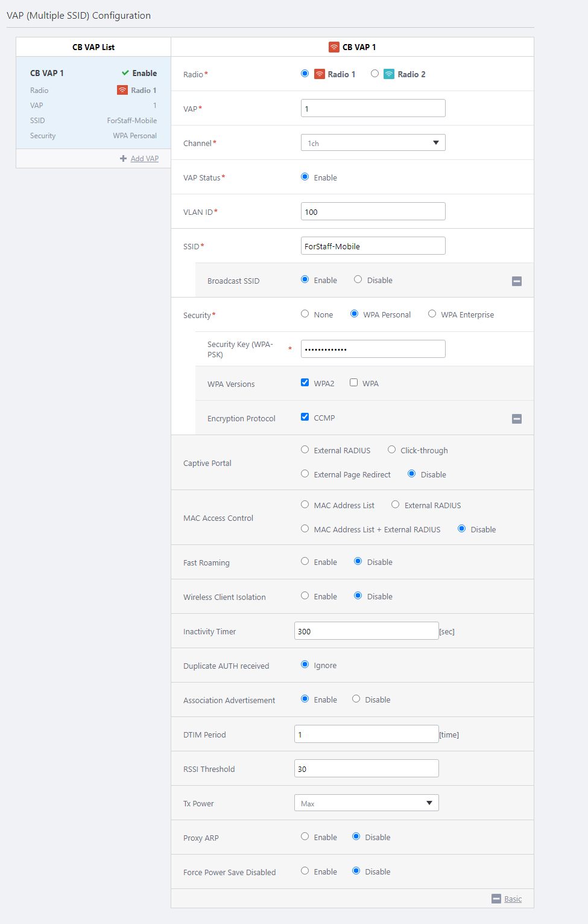The width and height of the screenshot is (588, 924).
Task: Check the WPA version checkbox
Action: (x=354, y=383)
